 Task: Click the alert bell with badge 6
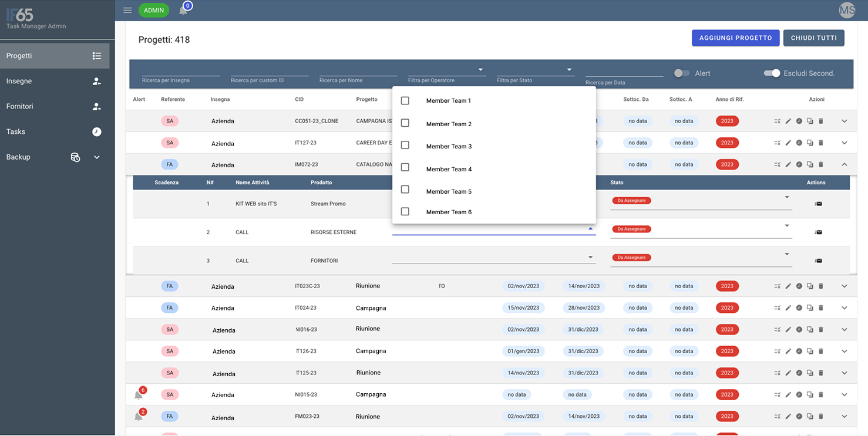[139, 394]
